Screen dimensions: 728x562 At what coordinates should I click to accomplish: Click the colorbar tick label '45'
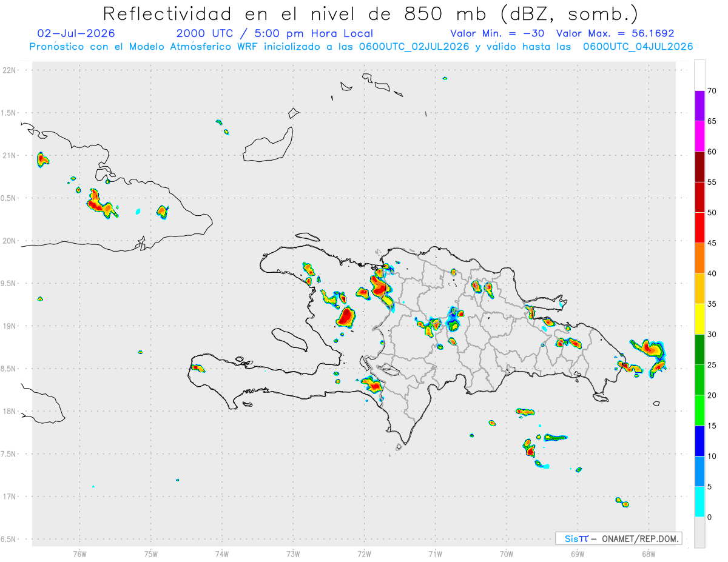click(x=712, y=243)
